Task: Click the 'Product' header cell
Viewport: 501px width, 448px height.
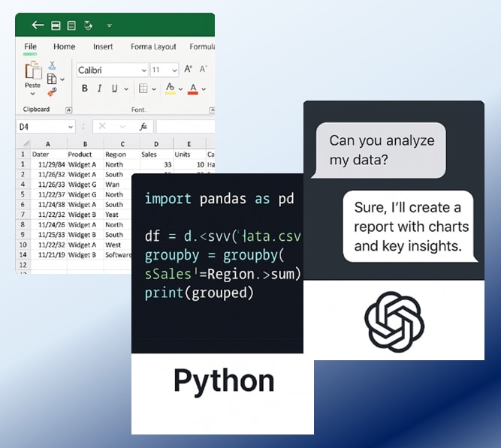Action: pyautogui.click(x=85, y=155)
